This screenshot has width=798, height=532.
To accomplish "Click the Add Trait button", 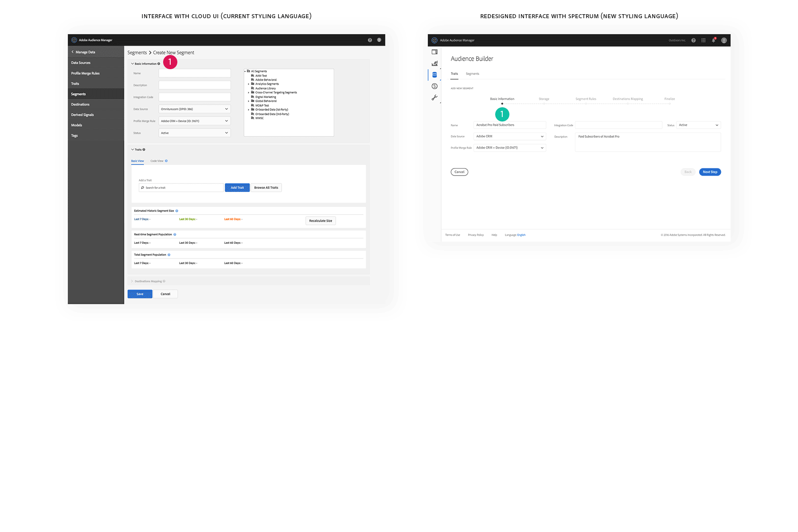I will (x=237, y=188).
